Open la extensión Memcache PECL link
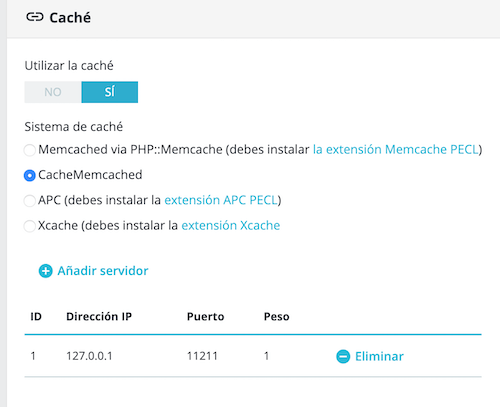The image size is (500, 407). tap(396, 150)
